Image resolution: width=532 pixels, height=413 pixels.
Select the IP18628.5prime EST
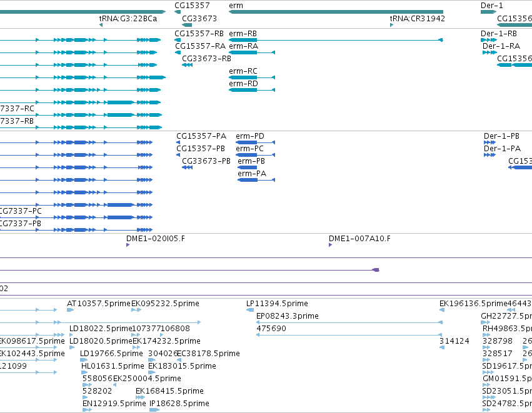tap(154, 411)
